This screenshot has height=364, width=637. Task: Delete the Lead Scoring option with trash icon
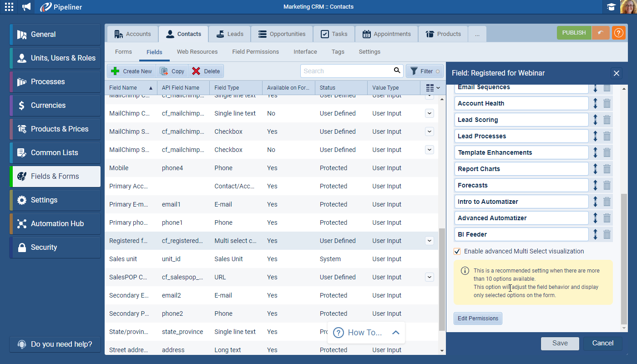(x=607, y=120)
